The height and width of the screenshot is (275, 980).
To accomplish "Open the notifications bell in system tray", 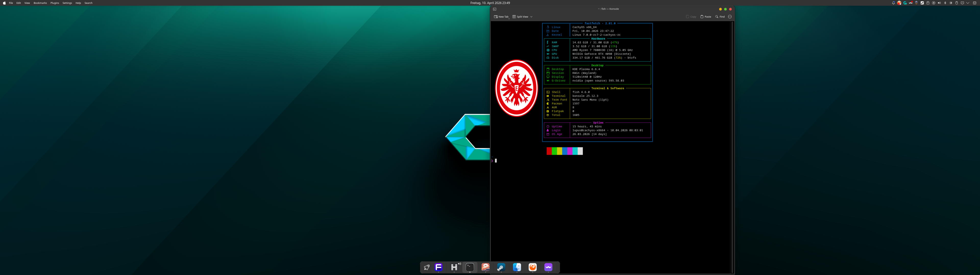I will click(894, 3).
